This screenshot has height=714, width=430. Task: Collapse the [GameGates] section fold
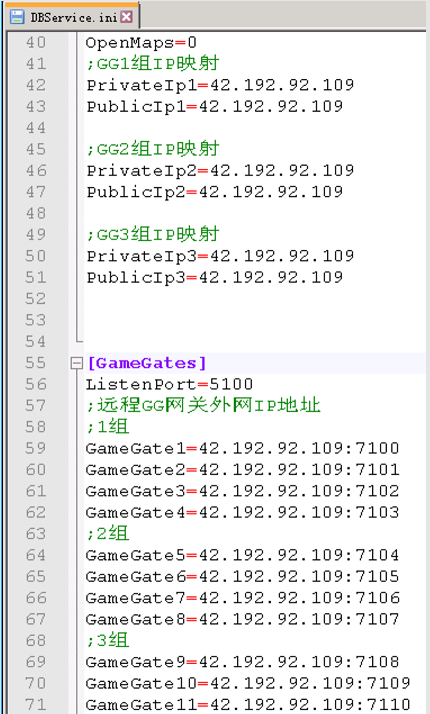pyautogui.click(x=76, y=363)
